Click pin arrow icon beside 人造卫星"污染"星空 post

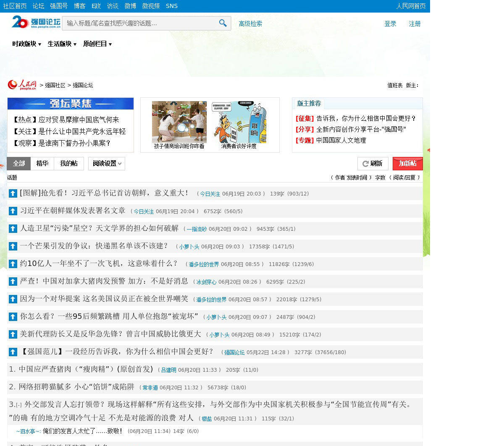point(13,229)
